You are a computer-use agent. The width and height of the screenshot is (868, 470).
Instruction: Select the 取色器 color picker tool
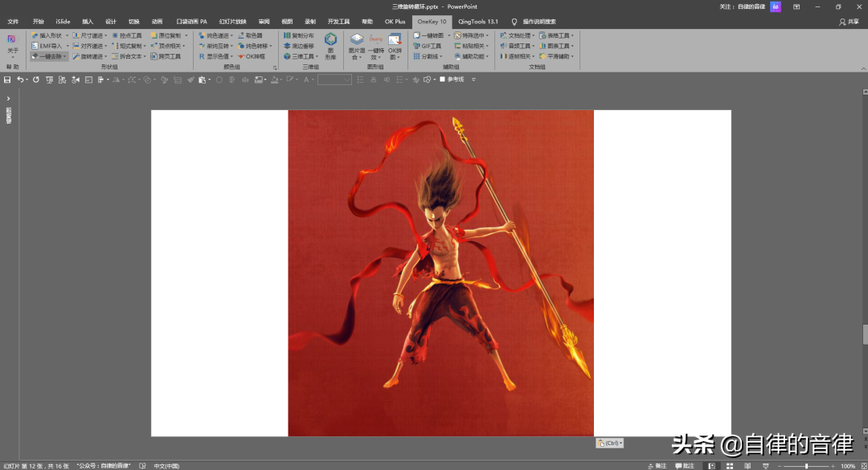pos(250,35)
